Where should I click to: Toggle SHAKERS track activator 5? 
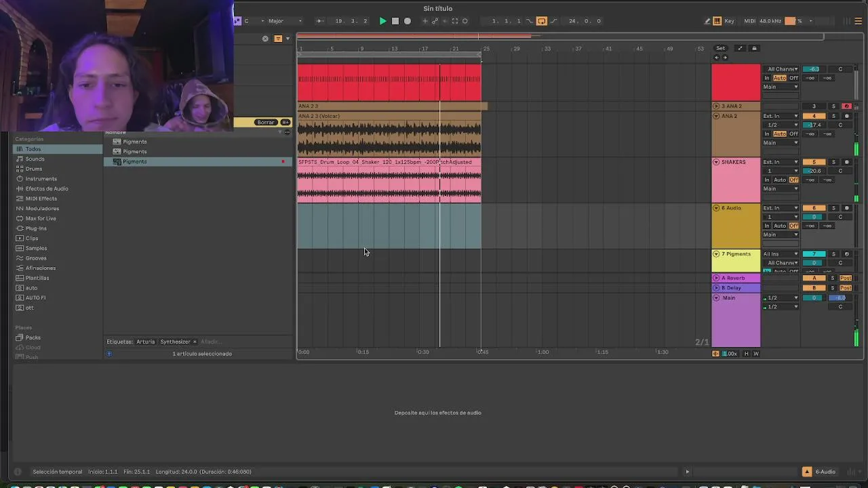coord(814,162)
